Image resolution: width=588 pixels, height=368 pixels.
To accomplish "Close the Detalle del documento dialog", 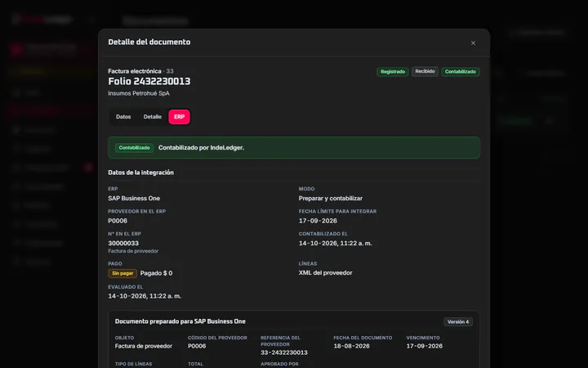I will tap(473, 43).
